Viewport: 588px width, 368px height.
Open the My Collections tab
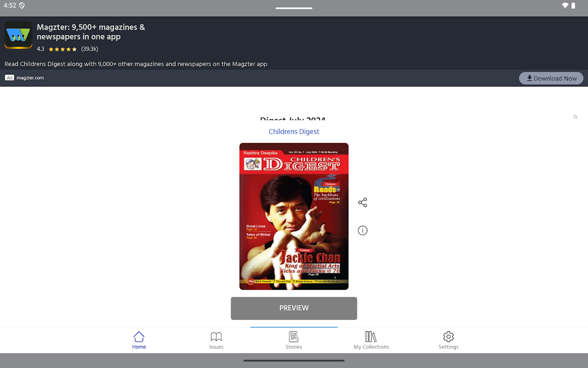coord(371,340)
